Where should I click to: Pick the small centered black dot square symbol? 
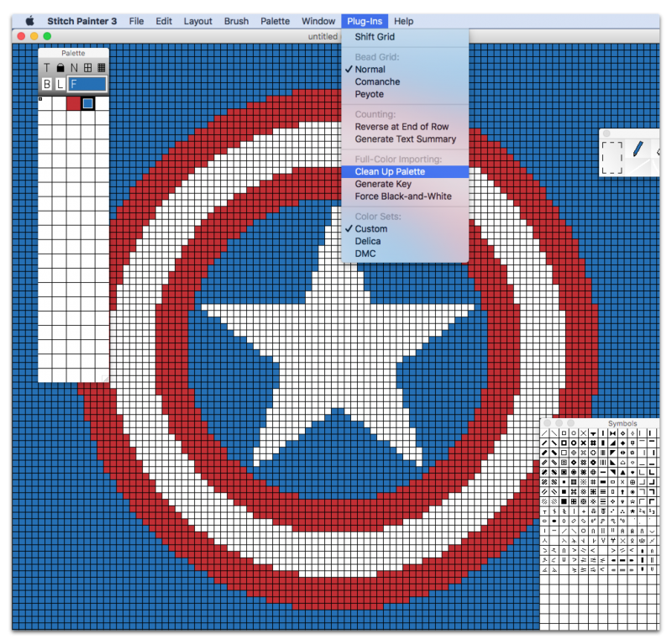click(564, 482)
